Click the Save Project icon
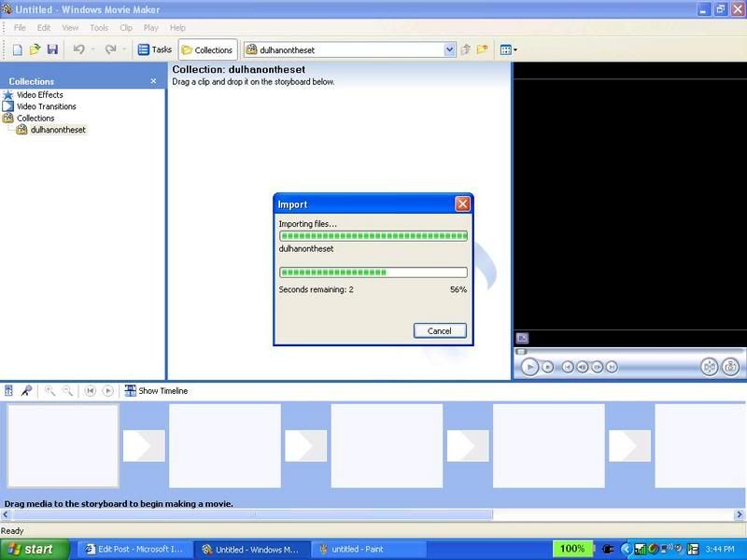Image resolution: width=747 pixels, height=560 pixels. point(52,49)
